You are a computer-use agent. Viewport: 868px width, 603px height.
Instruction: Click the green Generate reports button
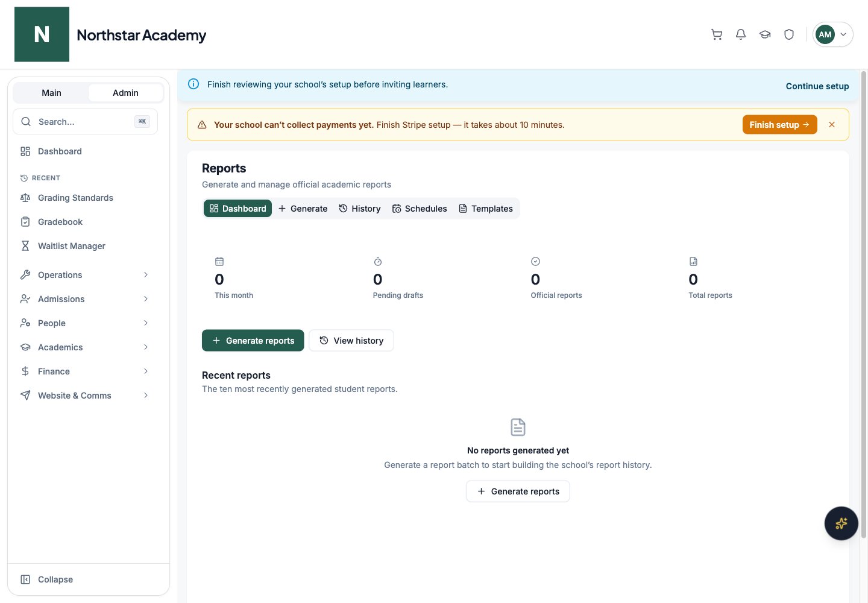pos(253,341)
